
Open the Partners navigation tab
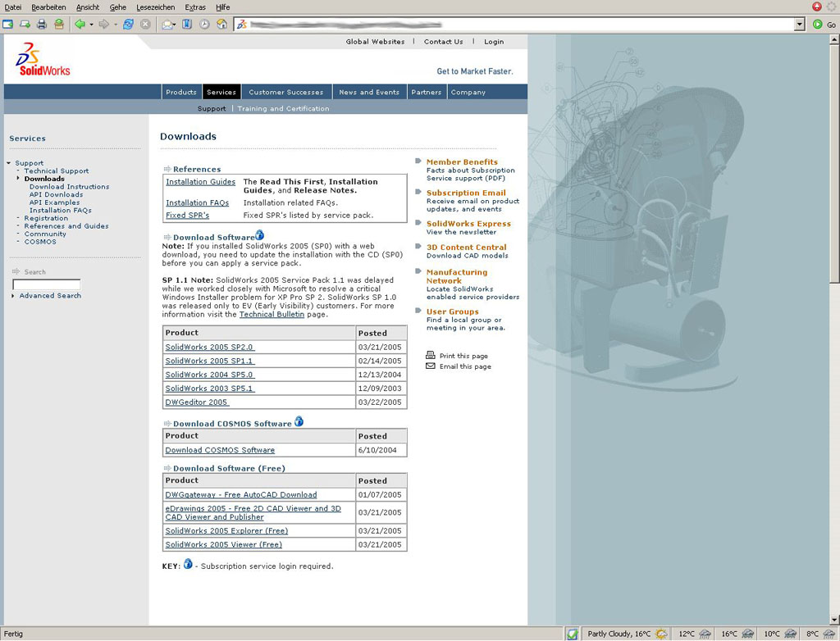pos(427,92)
